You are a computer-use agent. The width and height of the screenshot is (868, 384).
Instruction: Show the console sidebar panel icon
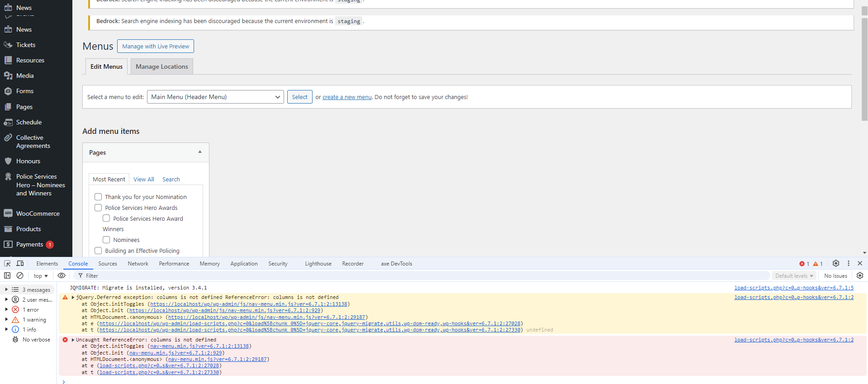(7, 275)
